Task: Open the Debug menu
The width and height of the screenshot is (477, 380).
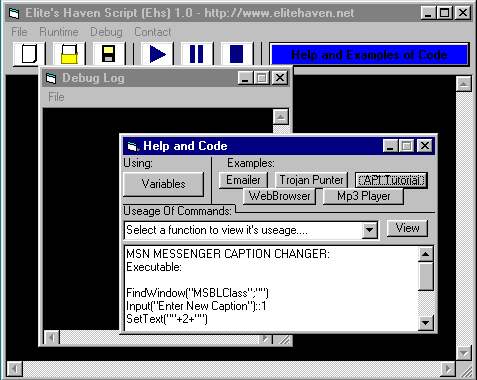Action: (106, 32)
